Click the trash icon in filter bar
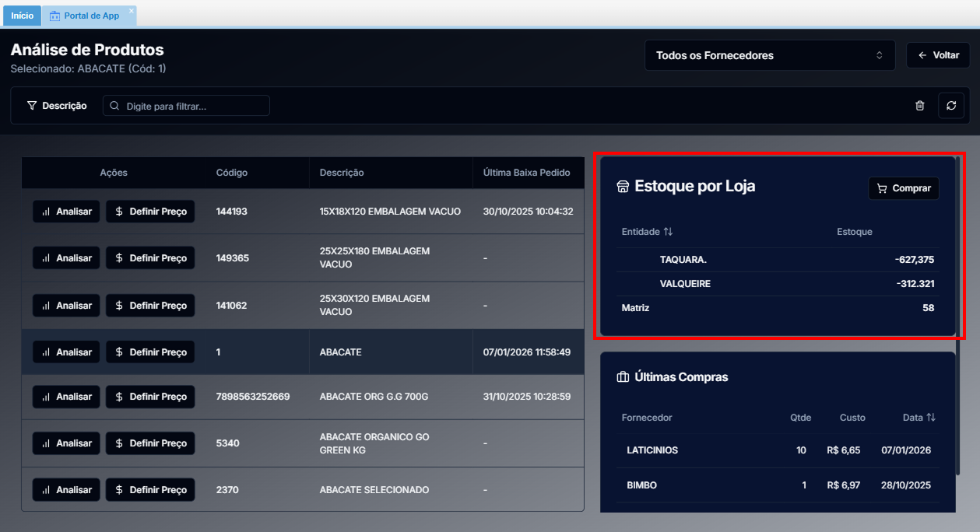The width and height of the screenshot is (980, 532). [x=919, y=106]
